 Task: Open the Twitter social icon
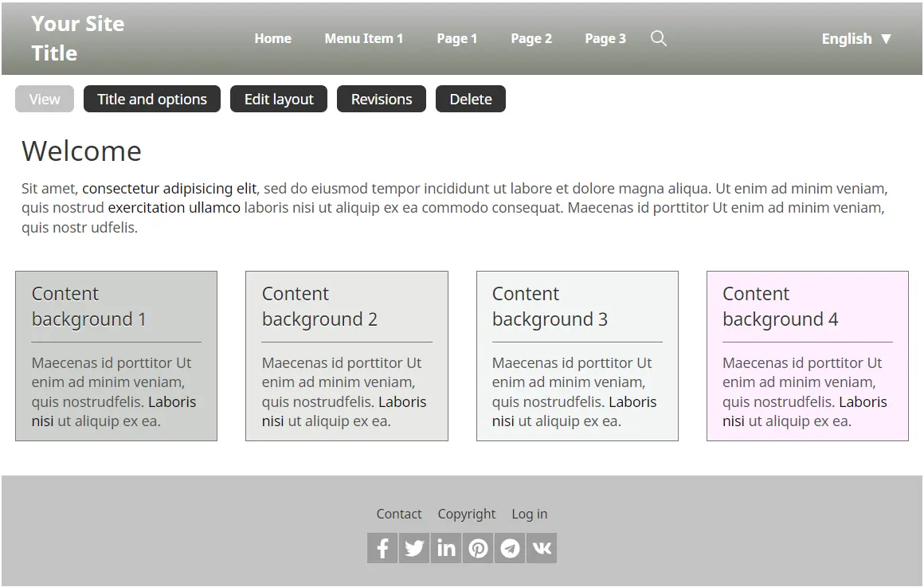[414, 548]
